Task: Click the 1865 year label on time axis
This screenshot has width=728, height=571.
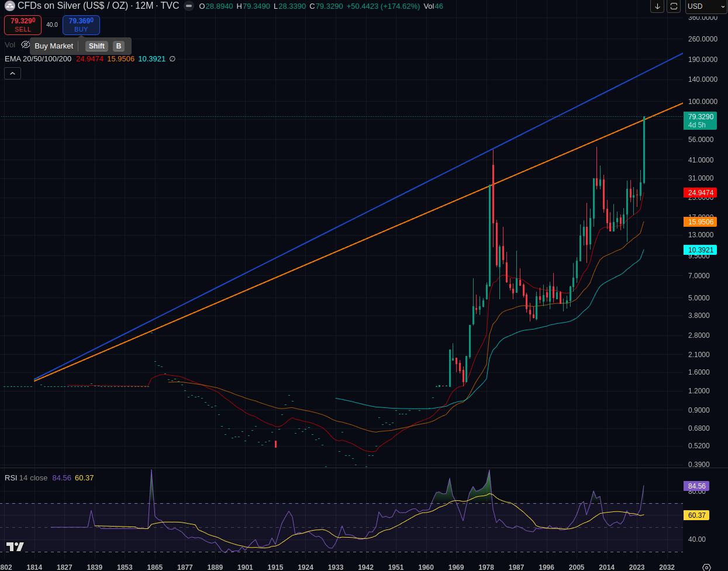Action: pyautogui.click(x=155, y=567)
